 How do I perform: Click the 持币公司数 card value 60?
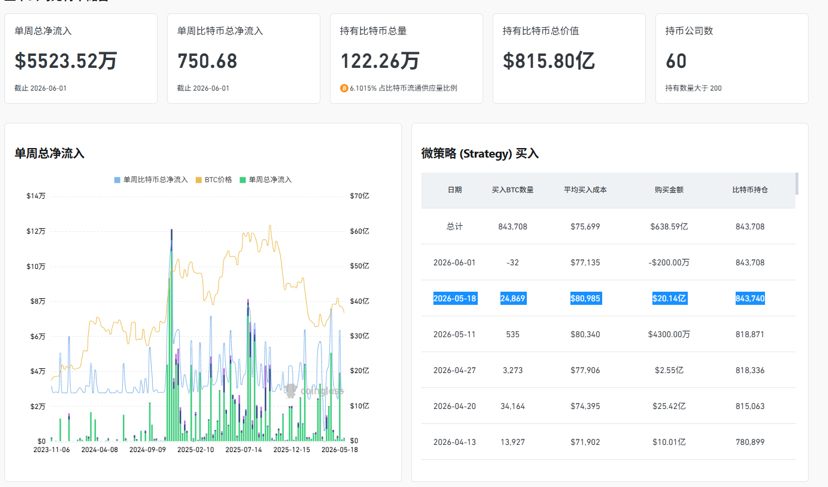676,61
